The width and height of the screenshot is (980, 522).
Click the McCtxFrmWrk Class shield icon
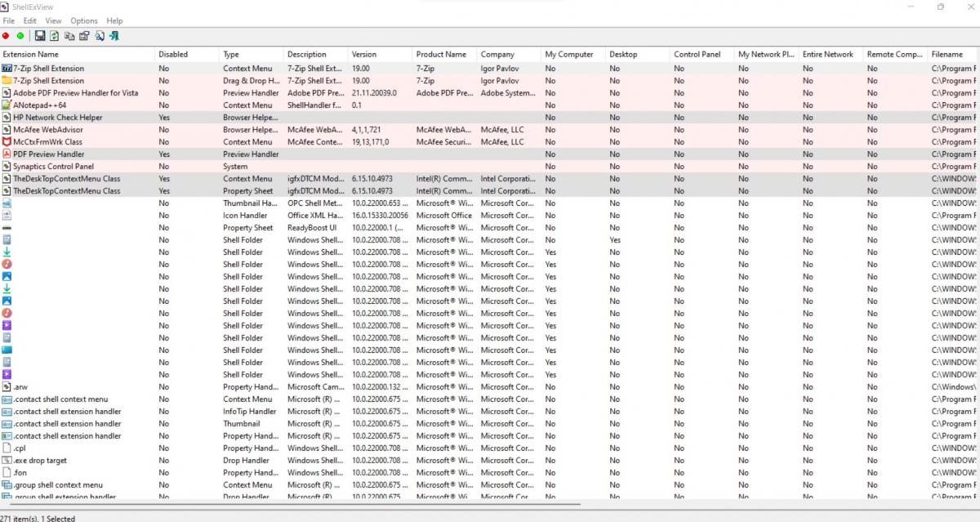[x=7, y=142]
